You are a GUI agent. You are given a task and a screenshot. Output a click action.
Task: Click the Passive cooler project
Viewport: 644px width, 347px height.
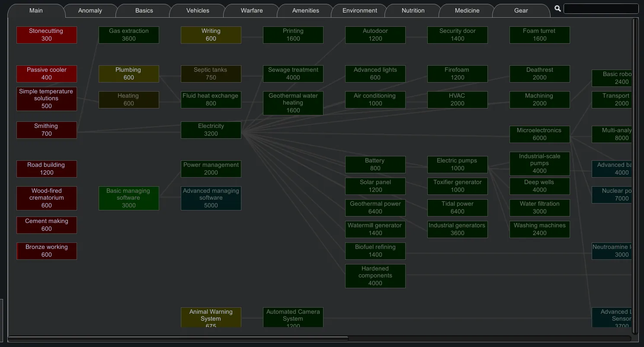pyautogui.click(x=47, y=74)
